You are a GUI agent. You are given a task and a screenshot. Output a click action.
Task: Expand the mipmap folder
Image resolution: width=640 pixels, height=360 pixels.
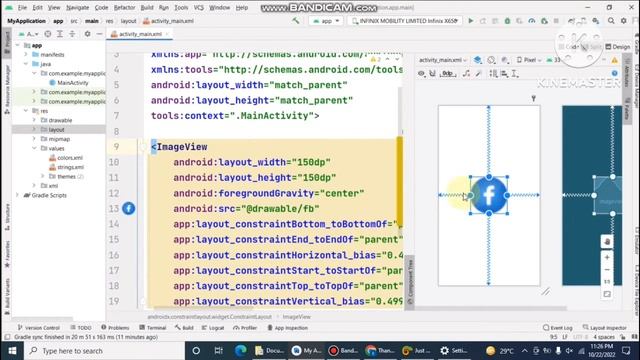coord(34,139)
